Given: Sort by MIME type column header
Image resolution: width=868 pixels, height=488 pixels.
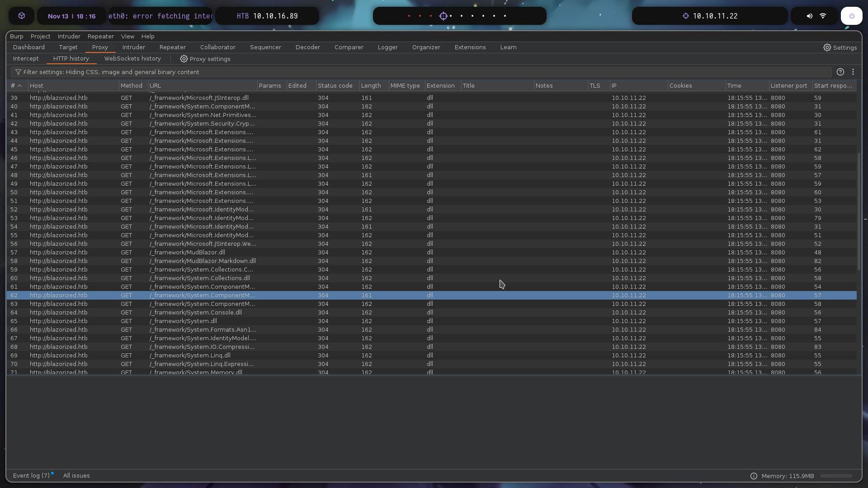Looking at the screenshot, I should coord(406,85).
